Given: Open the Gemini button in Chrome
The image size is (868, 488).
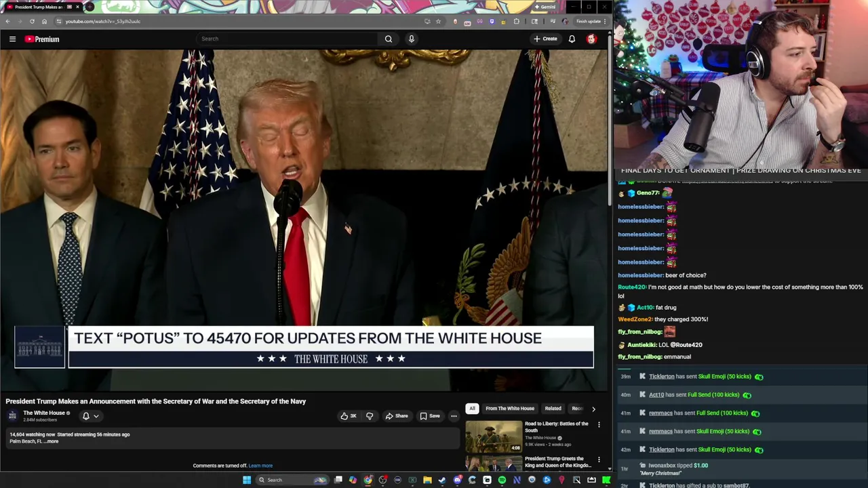Looking at the screenshot, I should click(x=545, y=7).
